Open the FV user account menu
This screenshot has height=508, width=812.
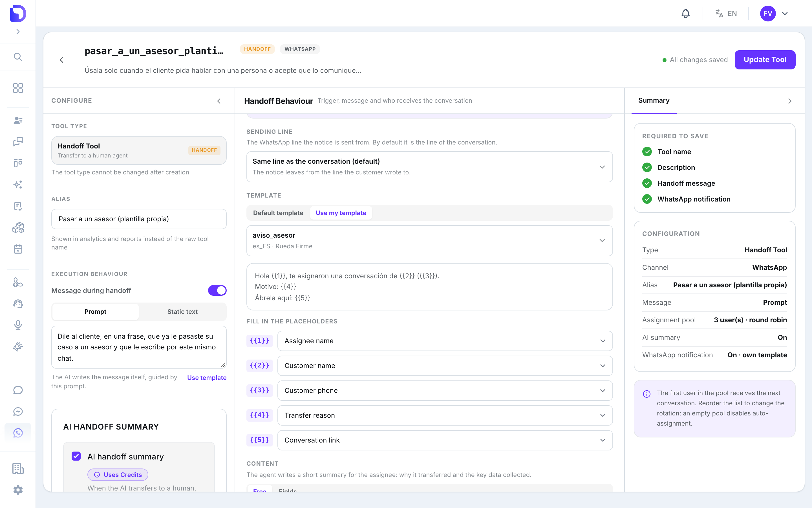point(775,14)
